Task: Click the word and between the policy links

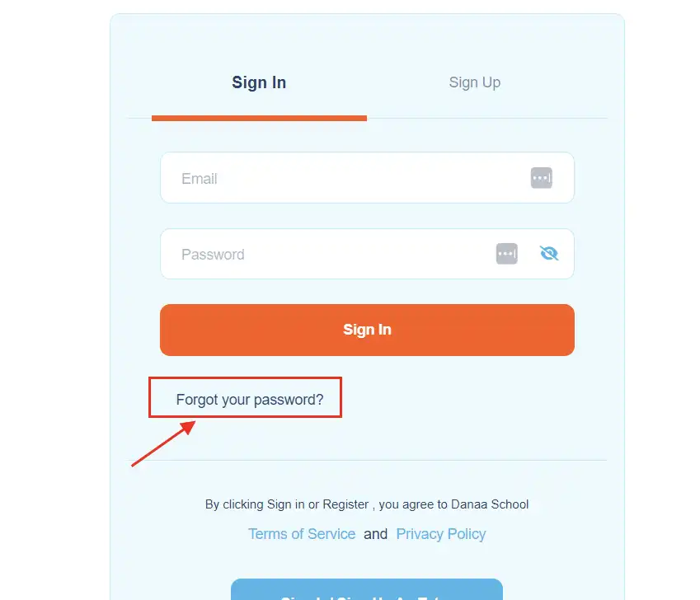Action: [376, 534]
